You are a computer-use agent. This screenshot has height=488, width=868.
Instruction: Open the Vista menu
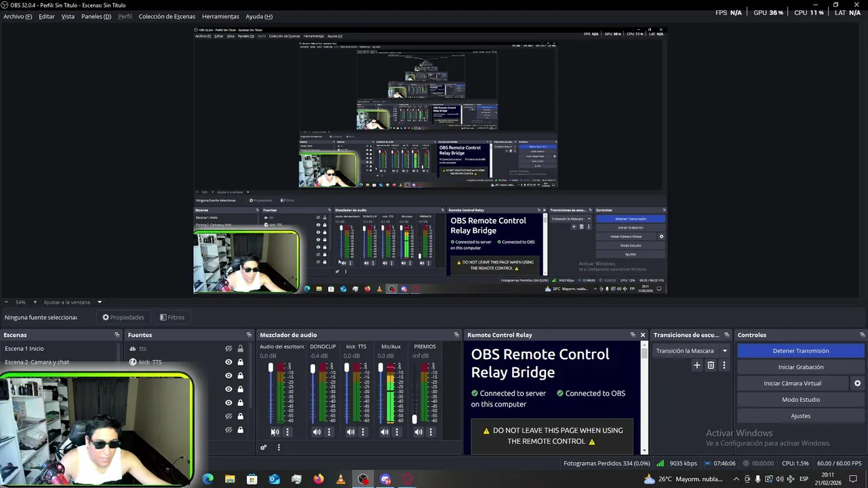pyautogui.click(x=68, y=16)
